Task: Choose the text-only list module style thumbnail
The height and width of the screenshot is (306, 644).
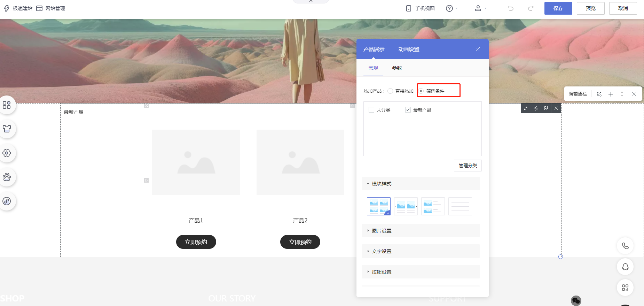Action: coord(460,206)
